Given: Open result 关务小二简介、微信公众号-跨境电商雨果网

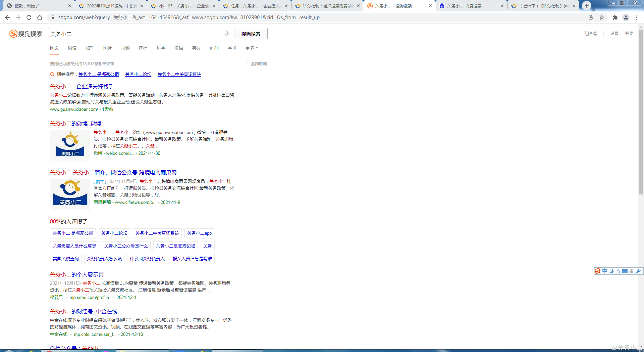Looking at the screenshot, I should (x=113, y=172).
